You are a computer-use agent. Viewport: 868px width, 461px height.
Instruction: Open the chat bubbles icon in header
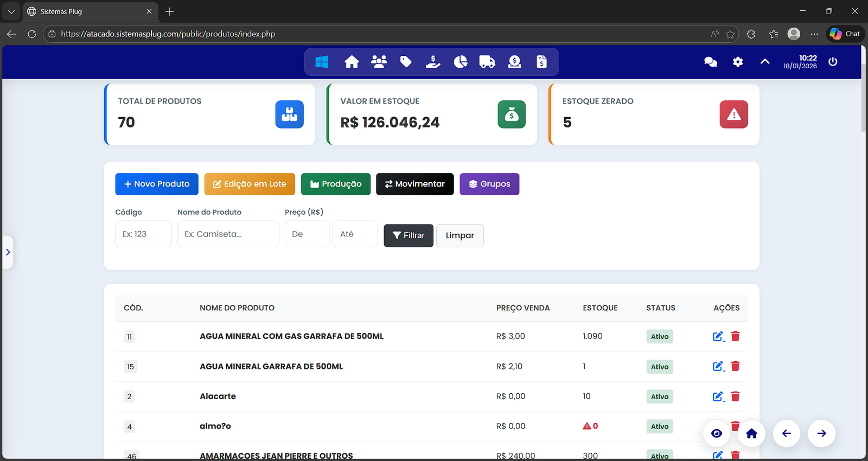pos(710,62)
